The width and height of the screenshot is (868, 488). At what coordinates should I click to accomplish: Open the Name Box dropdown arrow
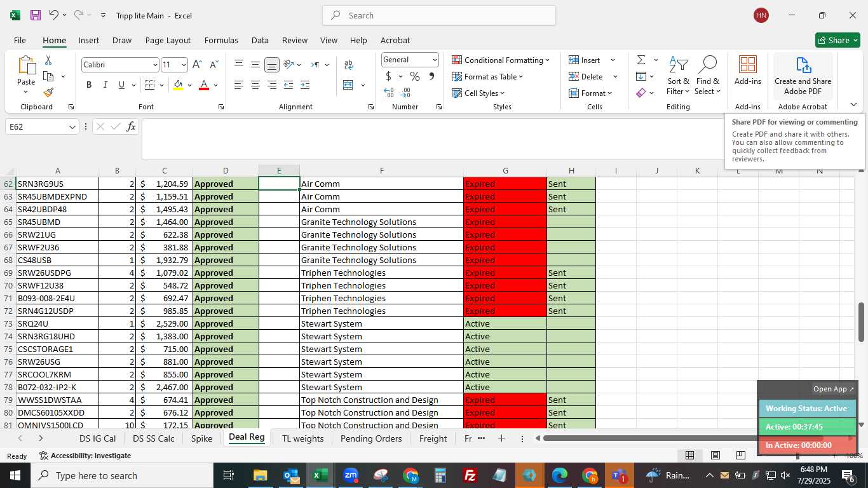[72, 127]
